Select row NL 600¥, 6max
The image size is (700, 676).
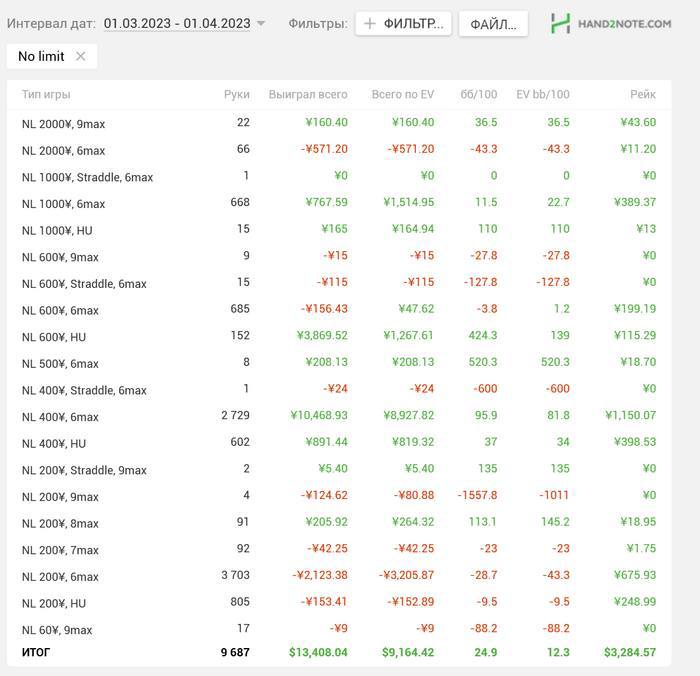point(339,309)
